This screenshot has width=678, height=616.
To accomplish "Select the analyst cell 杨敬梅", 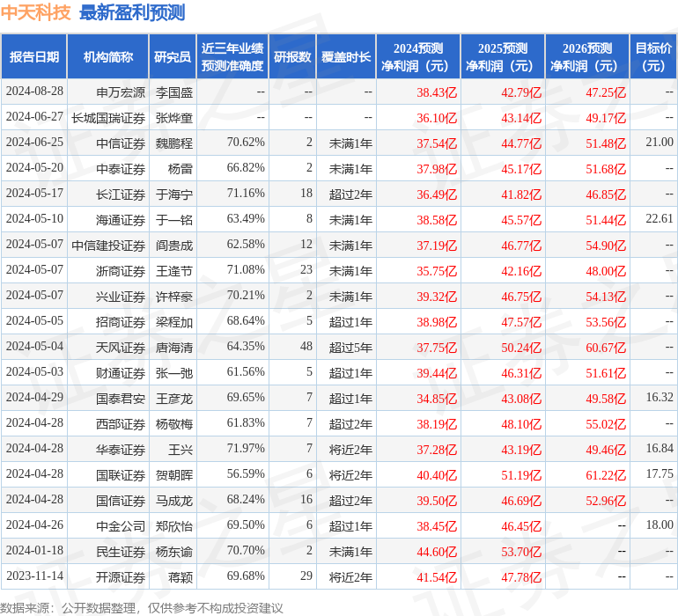I will coord(174,423).
